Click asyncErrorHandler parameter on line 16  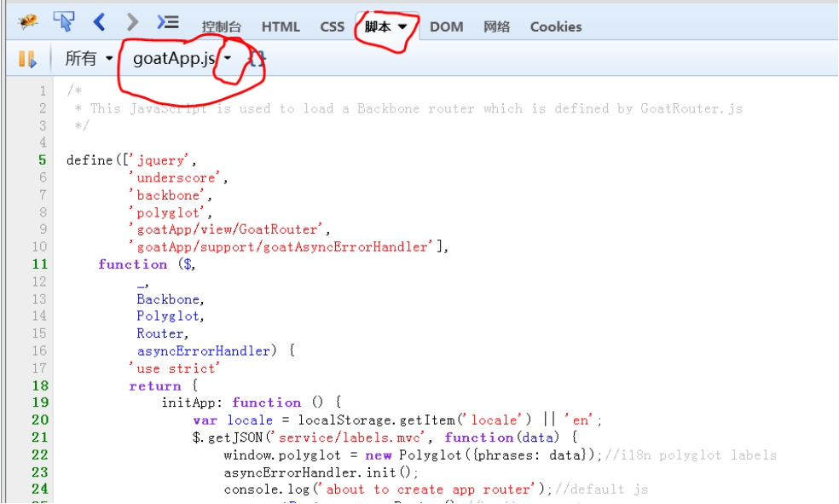coord(203,351)
